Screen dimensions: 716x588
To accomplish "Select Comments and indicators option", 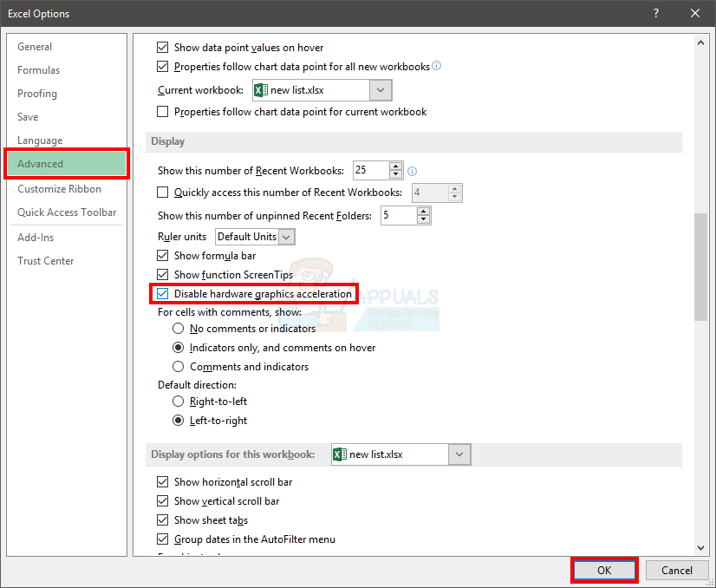I will tap(178, 366).
